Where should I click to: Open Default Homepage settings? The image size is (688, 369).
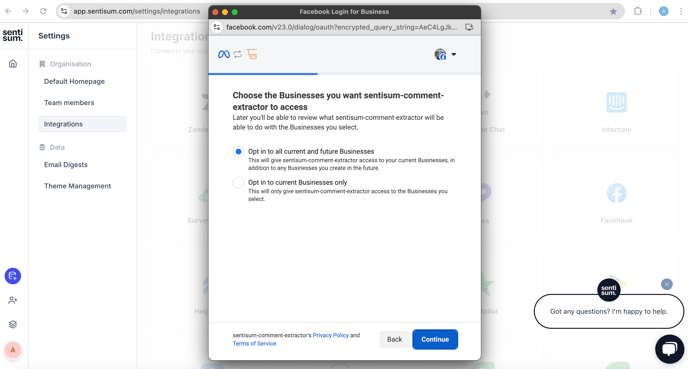74,82
